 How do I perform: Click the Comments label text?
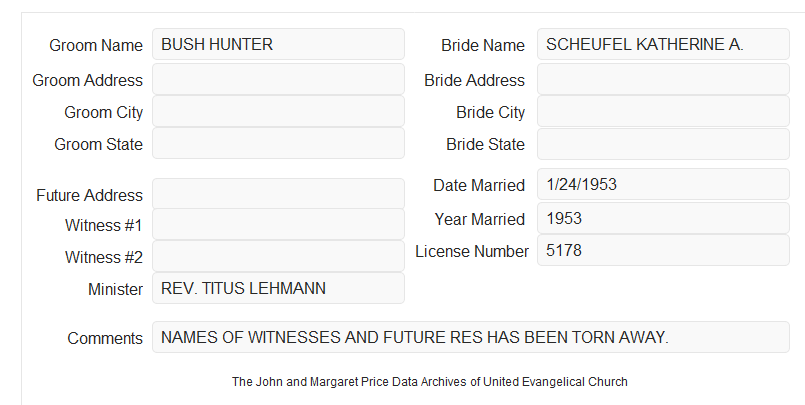105,338
